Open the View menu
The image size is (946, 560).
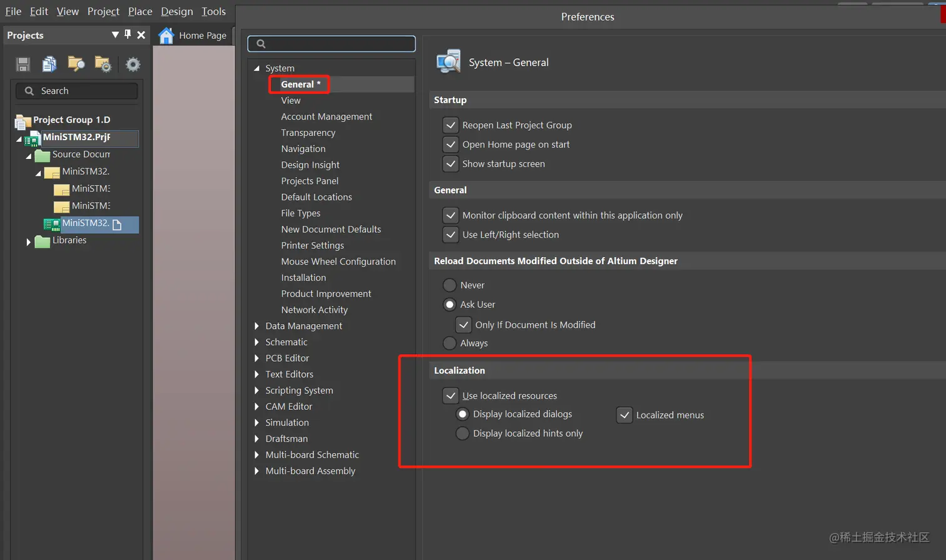(68, 11)
